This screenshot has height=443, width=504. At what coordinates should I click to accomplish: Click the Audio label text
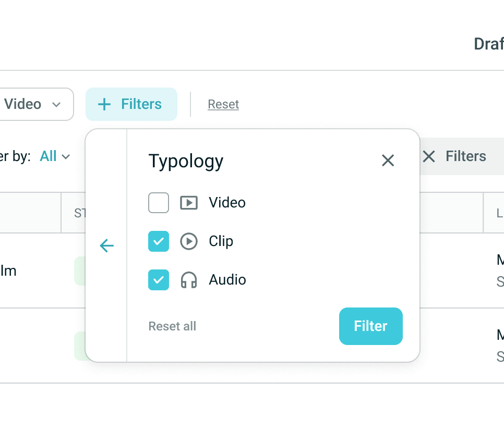[227, 280]
